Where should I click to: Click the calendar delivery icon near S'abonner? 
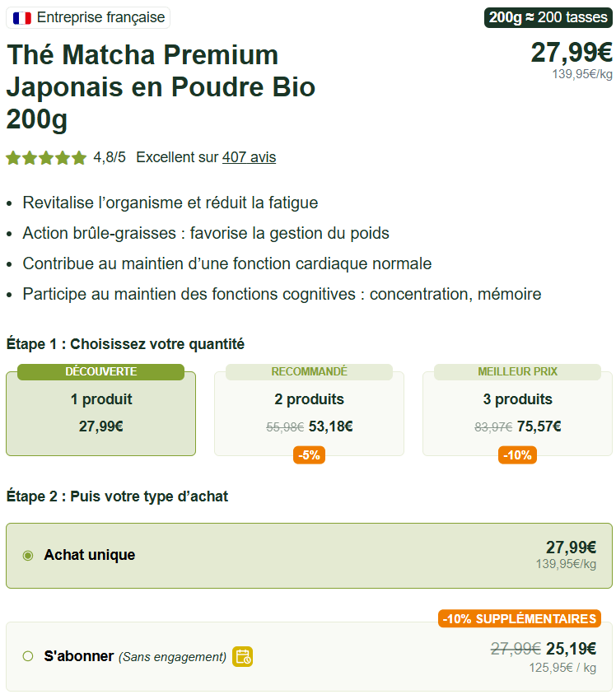(242, 657)
